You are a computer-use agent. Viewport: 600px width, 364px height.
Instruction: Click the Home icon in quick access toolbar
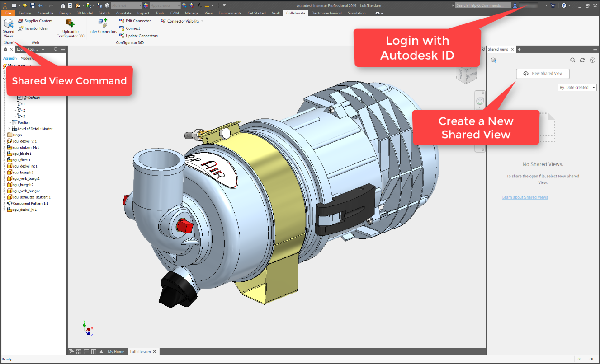(63, 5)
